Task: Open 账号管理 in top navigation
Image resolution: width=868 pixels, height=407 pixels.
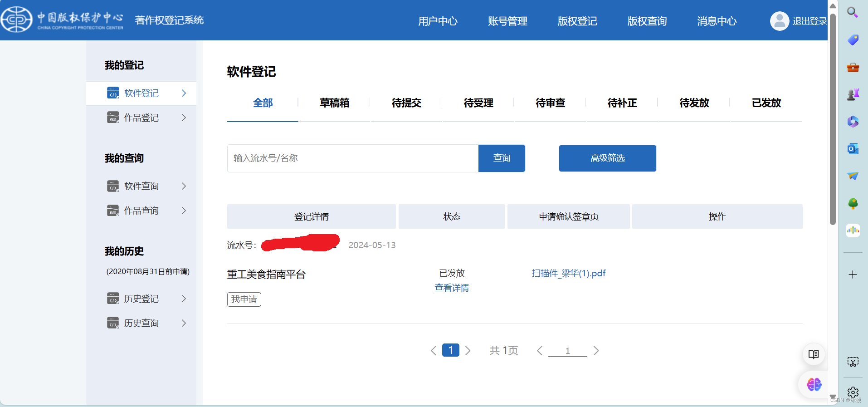Action: (507, 21)
